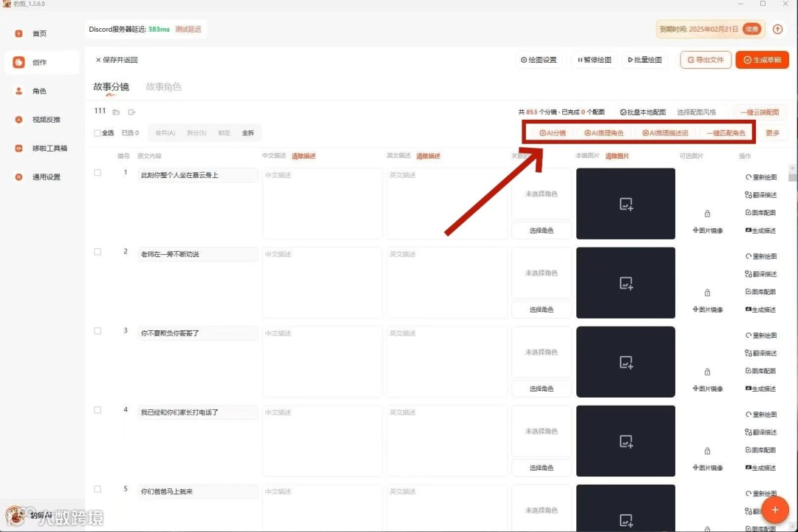Click the 导出文件 export file button
Image resolution: width=798 pixels, height=532 pixels.
(x=706, y=60)
